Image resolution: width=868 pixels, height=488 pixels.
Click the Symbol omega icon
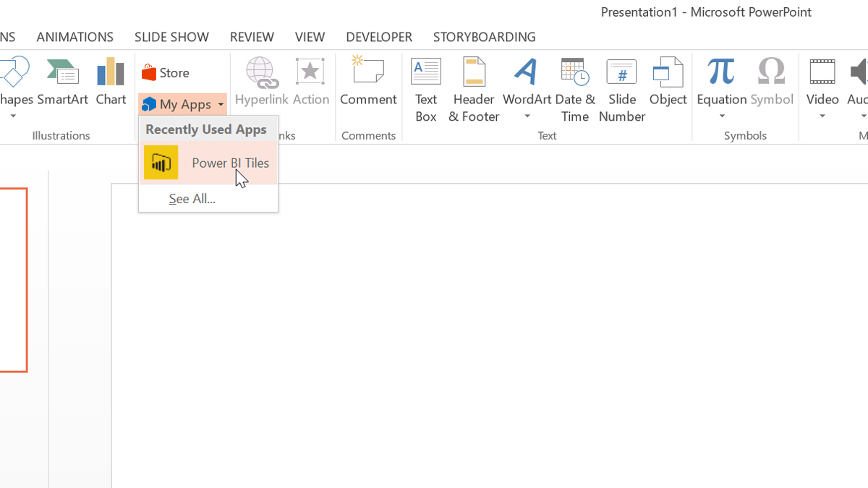(x=772, y=72)
